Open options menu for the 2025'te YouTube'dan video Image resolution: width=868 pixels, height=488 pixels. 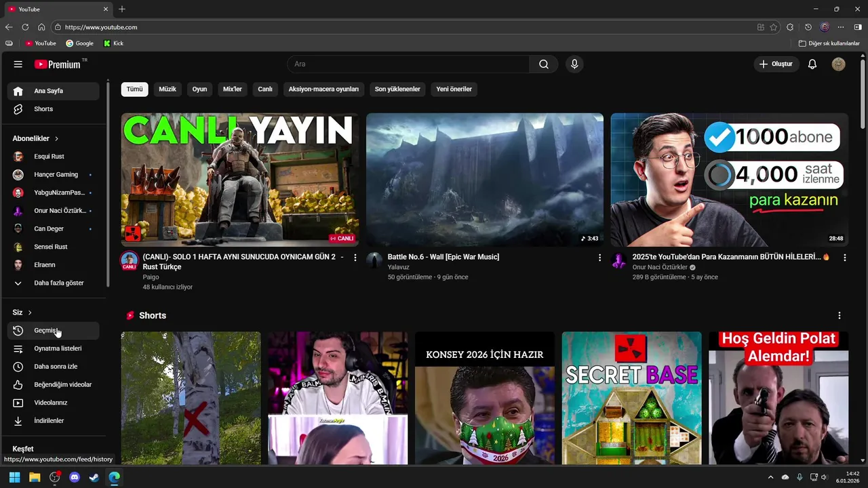click(844, 258)
